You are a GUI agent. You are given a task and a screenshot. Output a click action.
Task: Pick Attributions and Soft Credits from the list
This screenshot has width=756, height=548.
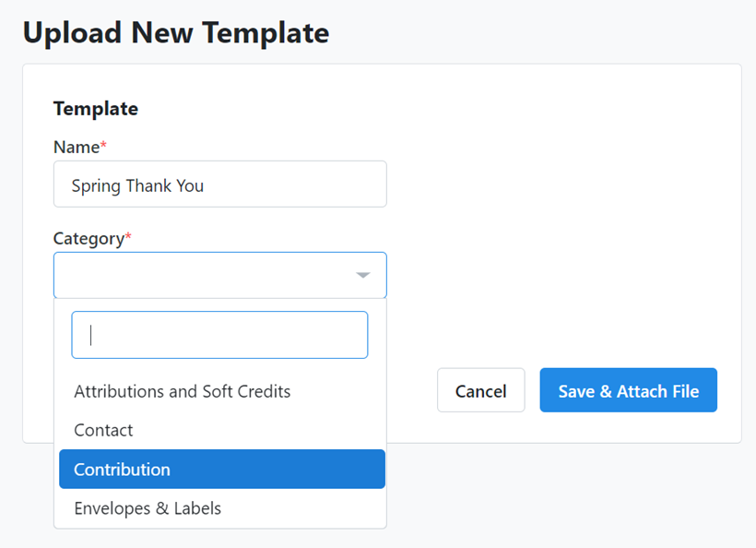pyautogui.click(x=182, y=391)
